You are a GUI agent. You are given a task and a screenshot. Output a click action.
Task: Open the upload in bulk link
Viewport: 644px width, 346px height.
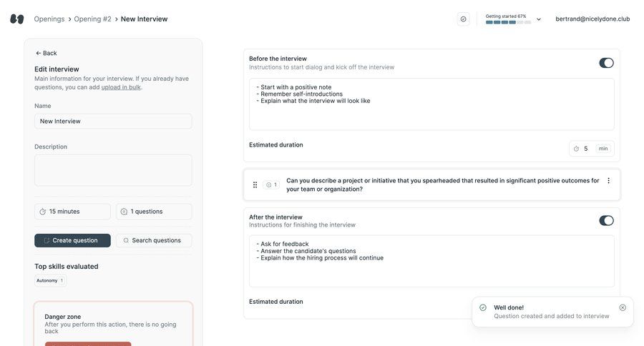point(121,87)
